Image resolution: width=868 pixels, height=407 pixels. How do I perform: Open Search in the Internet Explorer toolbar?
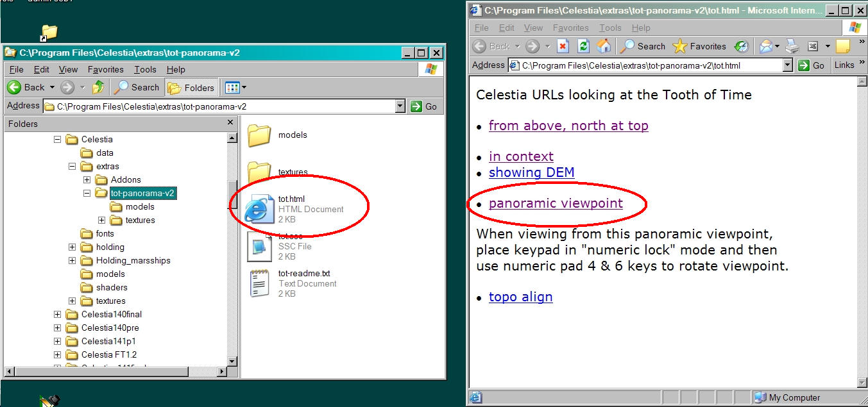click(642, 46)
